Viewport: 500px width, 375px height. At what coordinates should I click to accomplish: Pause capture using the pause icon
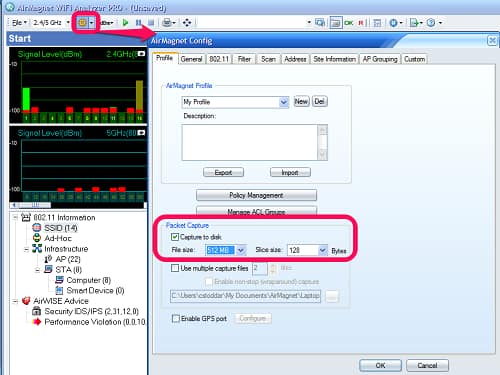[x=138, y=23]
